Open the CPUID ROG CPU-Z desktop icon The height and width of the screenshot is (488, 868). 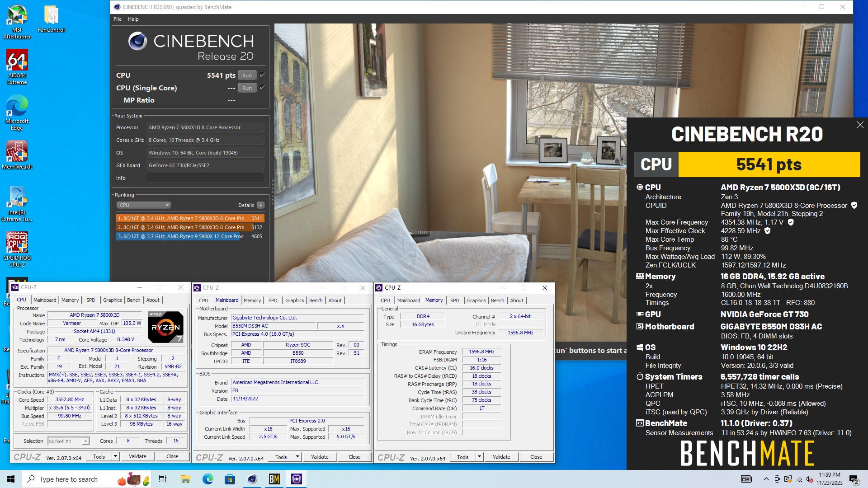17,249
